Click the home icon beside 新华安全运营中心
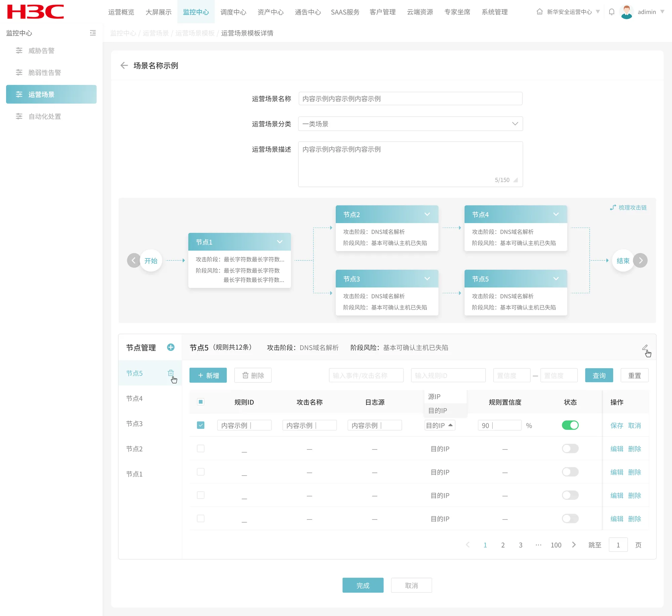Image resolution: width=672 pixels, height=616 pixels. 540,12
